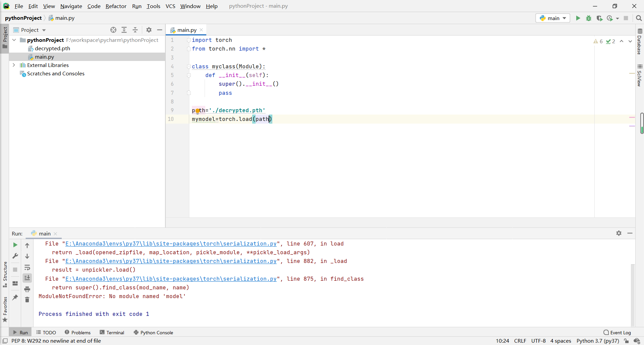Restore layout icon in Run panel

click(x=15, y=283)
